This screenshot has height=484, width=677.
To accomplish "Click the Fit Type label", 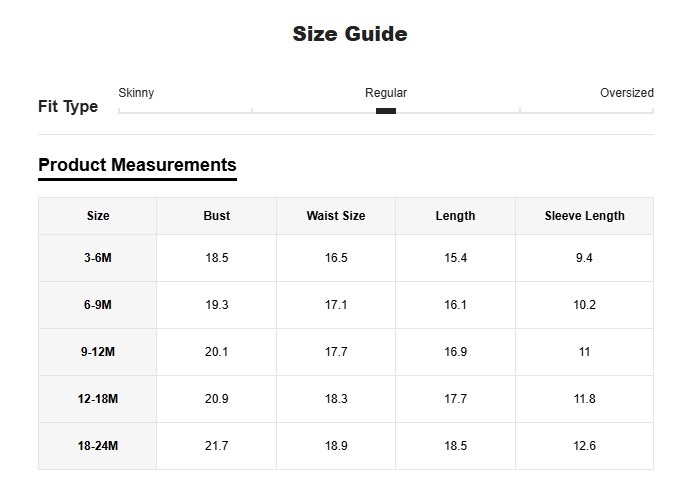I will tap(68, 106).
